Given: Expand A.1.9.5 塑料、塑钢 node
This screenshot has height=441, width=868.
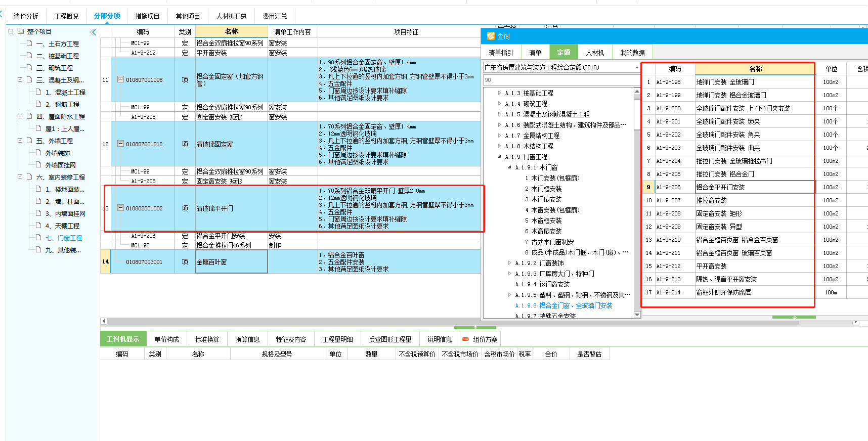Looking at the screenshot, I should pos(510,295).
